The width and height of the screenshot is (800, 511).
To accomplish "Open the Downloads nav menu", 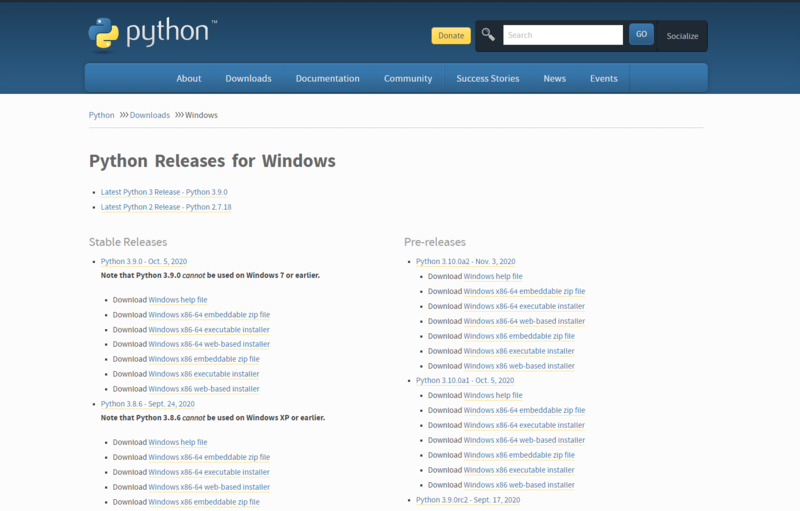I will (248, 79).
